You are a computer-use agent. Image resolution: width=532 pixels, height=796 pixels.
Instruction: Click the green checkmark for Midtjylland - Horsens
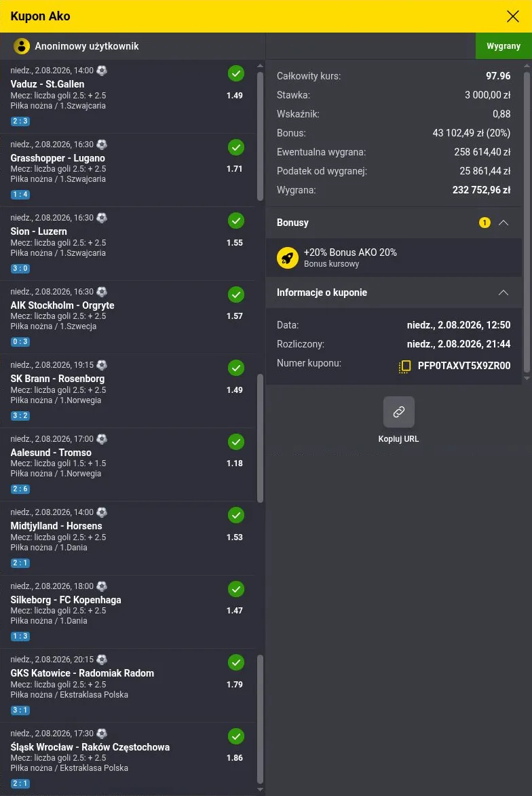click(235, 515)
